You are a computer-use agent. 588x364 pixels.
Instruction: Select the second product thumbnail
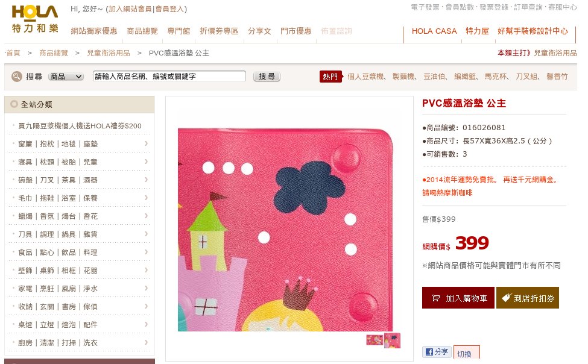(x=392, y=340)
